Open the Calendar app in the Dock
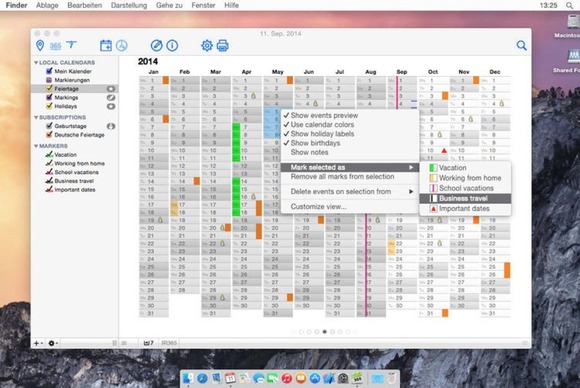Image resolution: width=580 pixels, height=388 pixels. 230,378
